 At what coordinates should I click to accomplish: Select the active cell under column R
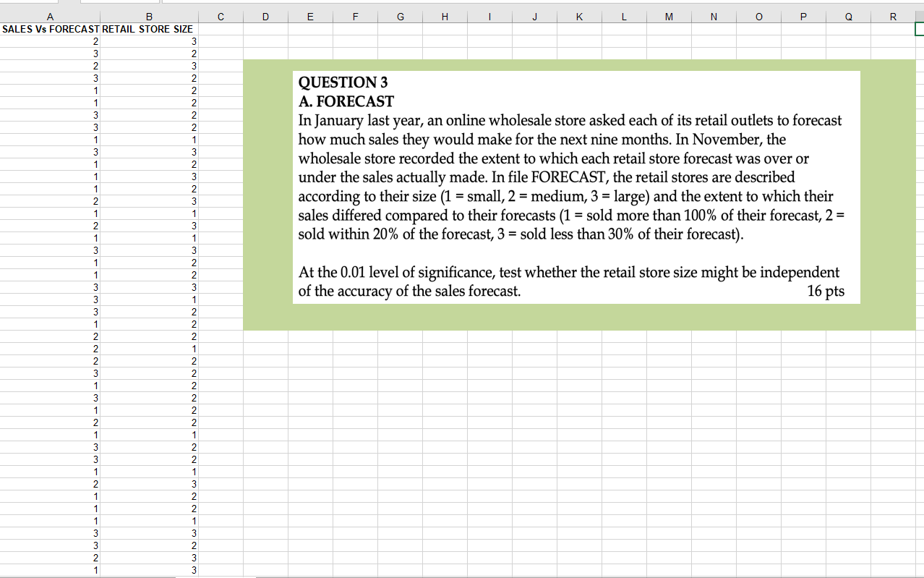[920, 29]
